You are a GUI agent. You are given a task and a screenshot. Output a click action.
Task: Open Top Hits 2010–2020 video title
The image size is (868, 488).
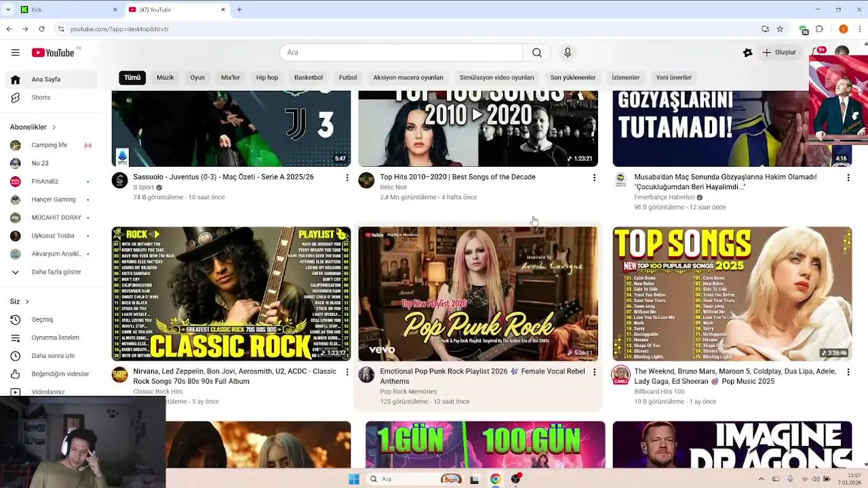tap(458, 177)
